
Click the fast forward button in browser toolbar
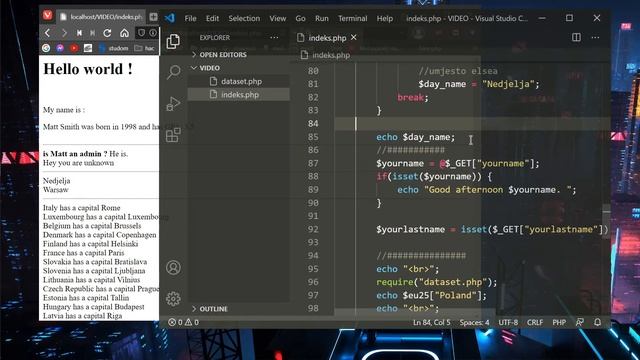tap(93, 33)
